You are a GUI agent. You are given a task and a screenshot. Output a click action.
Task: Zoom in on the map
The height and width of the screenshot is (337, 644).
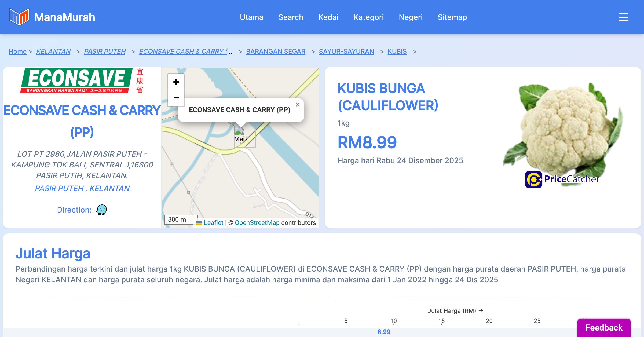click(x=176, y=82)
